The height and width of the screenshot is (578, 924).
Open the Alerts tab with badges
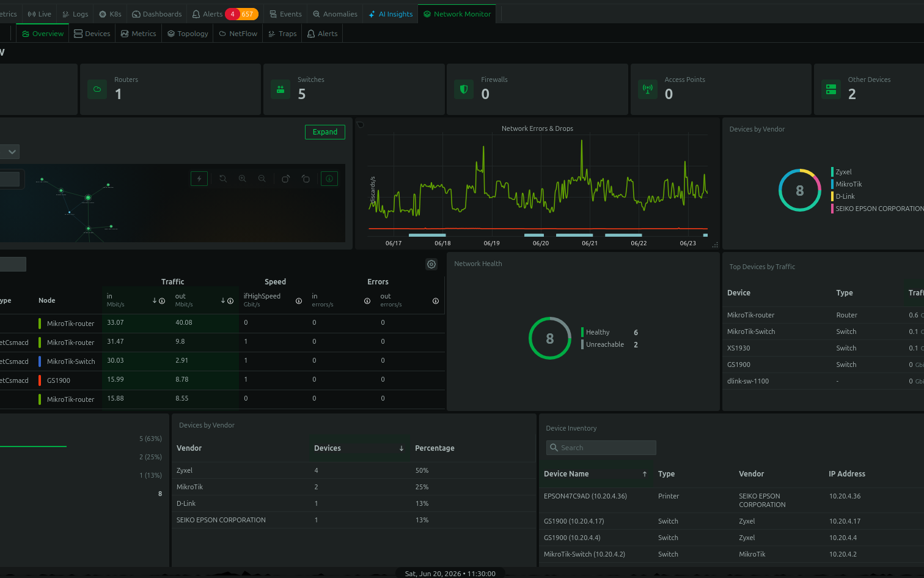pos(225,14)
